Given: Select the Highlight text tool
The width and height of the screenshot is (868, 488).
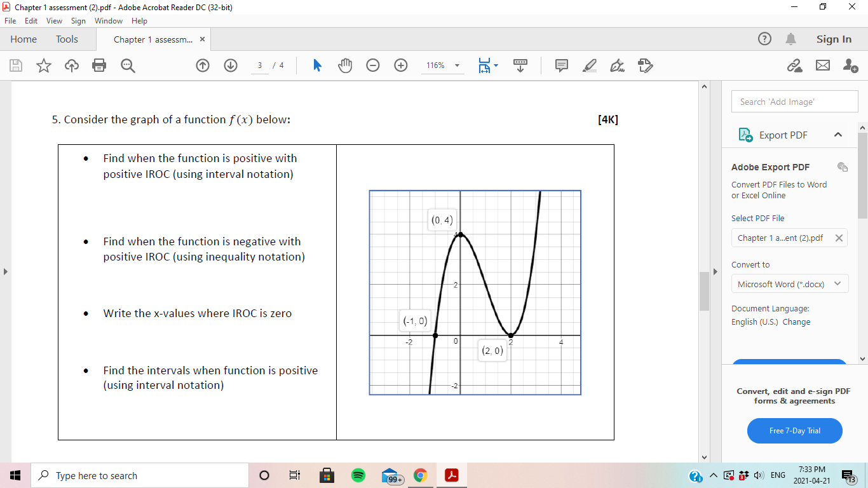Looking at the screenshot, I should [589, 65].
